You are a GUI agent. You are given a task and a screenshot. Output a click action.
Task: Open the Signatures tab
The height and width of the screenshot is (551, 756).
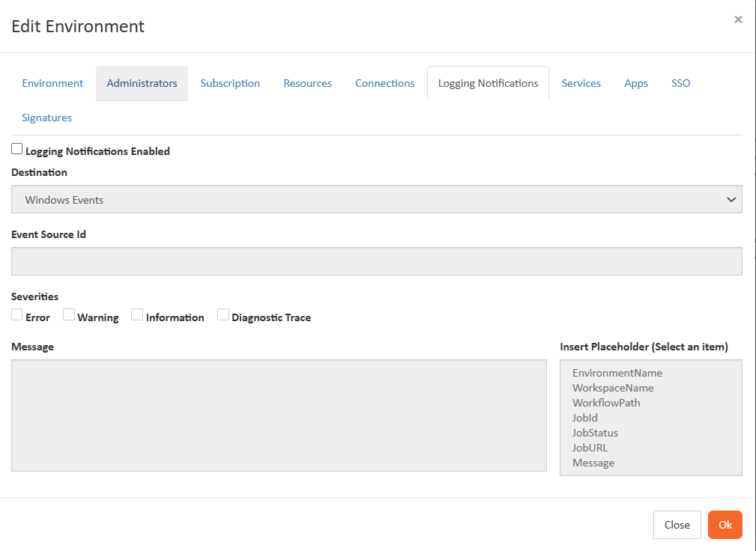point(46,118)
